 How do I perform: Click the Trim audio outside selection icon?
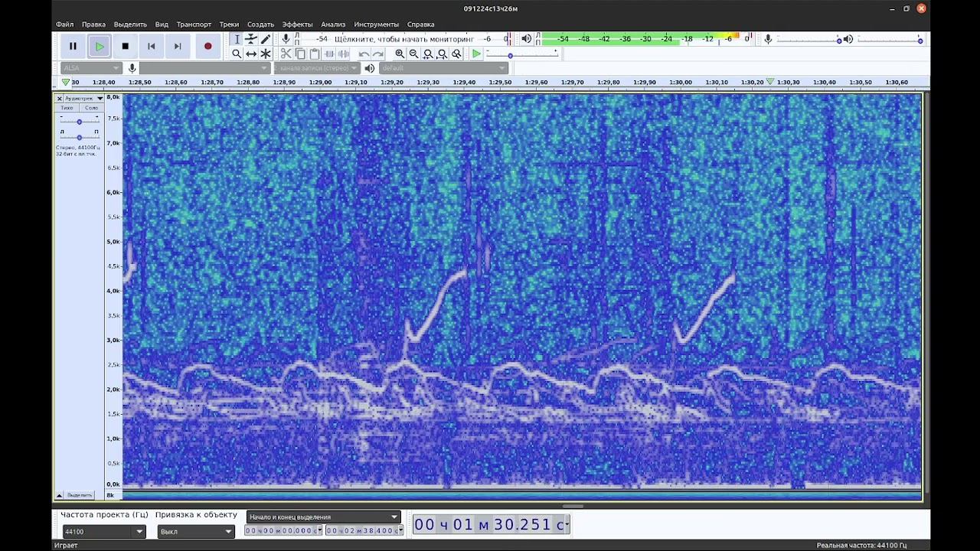pos(329,54)
